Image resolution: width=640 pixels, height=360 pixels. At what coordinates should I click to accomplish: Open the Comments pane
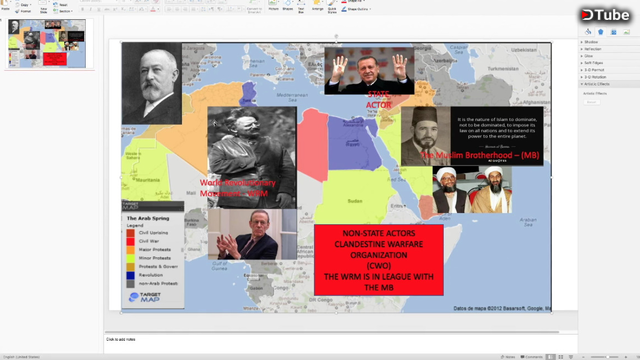pyautogui.click(x=532, y=357)
